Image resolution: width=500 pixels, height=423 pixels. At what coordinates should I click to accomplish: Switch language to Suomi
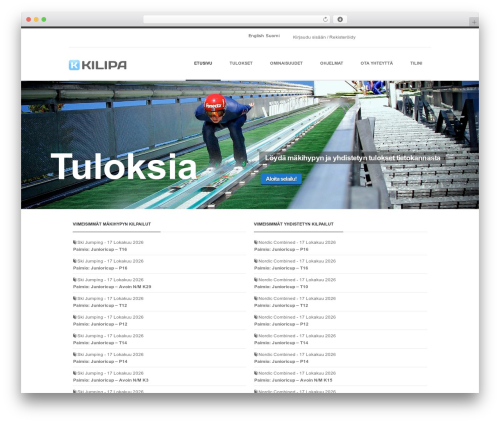273,36
